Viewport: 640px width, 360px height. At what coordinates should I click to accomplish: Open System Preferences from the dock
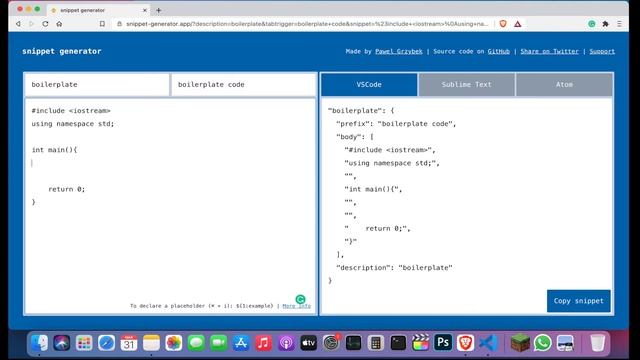tap(331, 343)
